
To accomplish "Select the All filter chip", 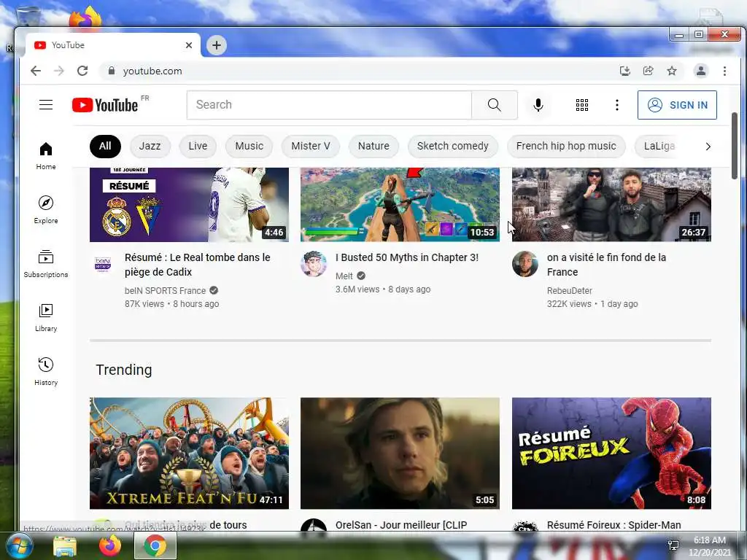I will coord(105,146).
